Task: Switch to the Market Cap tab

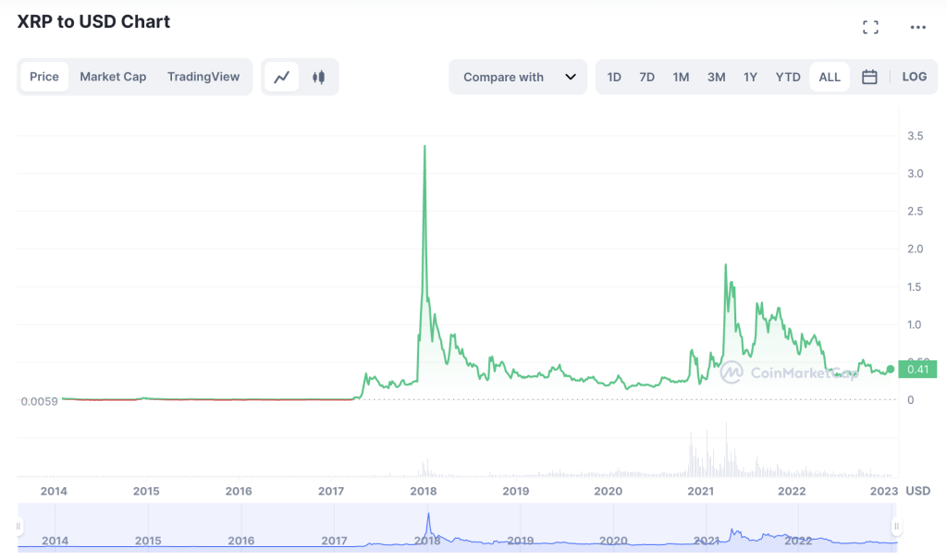Action: [113, 78]
